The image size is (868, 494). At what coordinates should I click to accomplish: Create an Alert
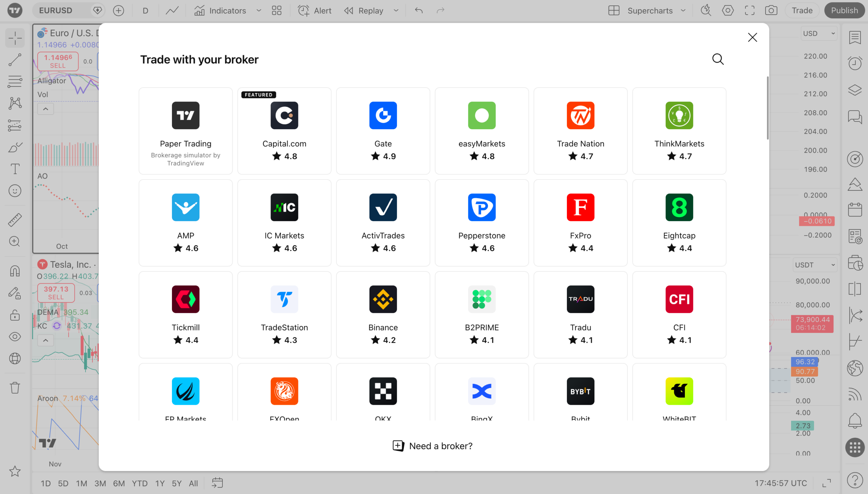314,11
